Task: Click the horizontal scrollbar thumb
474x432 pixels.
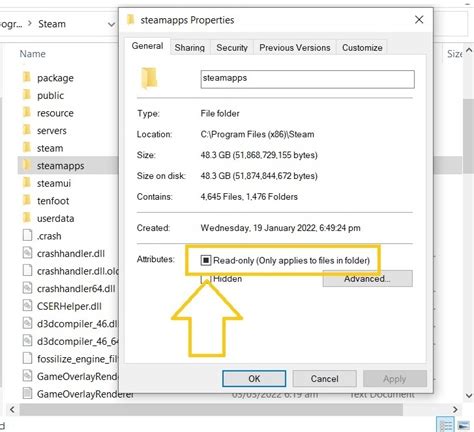Action: coord(211,409)
